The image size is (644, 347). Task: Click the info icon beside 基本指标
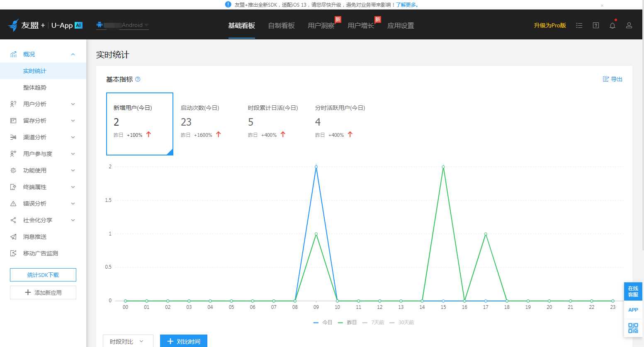138,79
